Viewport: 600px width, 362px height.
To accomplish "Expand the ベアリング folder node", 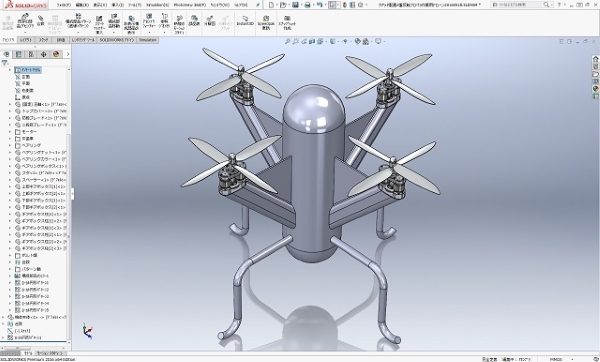I will 10,145.
